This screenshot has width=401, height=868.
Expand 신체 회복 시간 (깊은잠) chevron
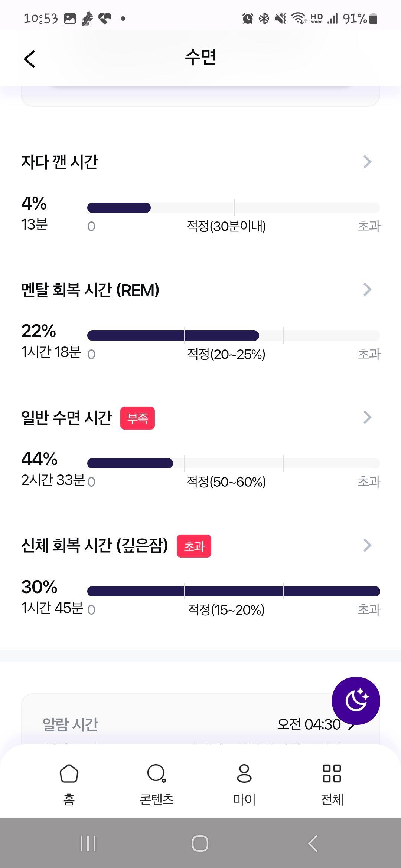[x=367, y=545]
